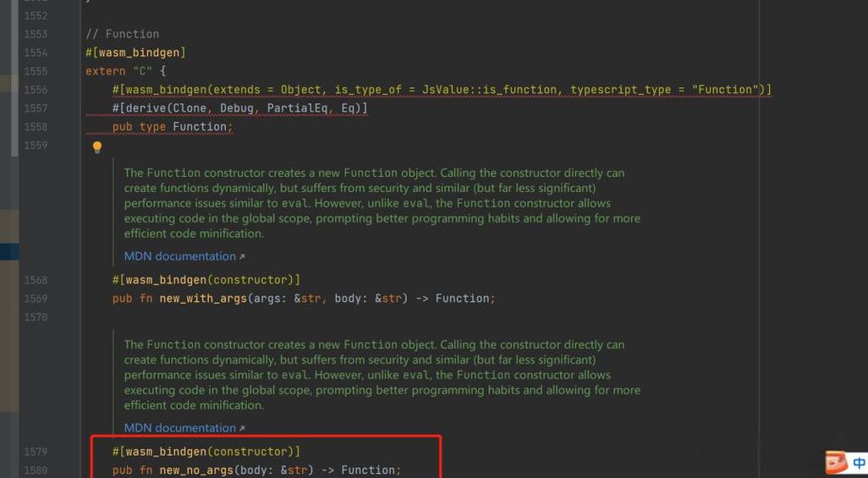The width and height of the screenshot is (868, 478).
Task: Click gutter line number 1556
Action: coord(36,90)
